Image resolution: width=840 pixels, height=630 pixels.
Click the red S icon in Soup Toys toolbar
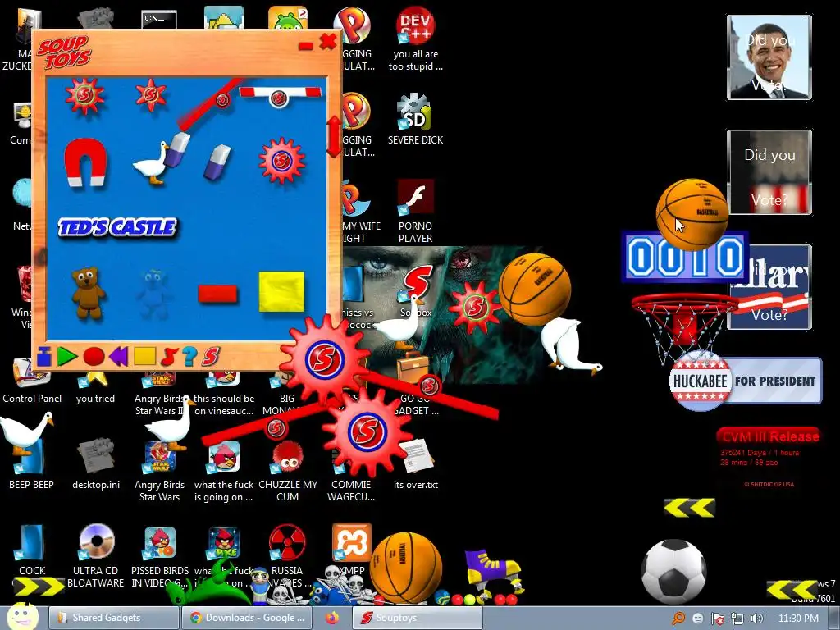click(211, 356)
